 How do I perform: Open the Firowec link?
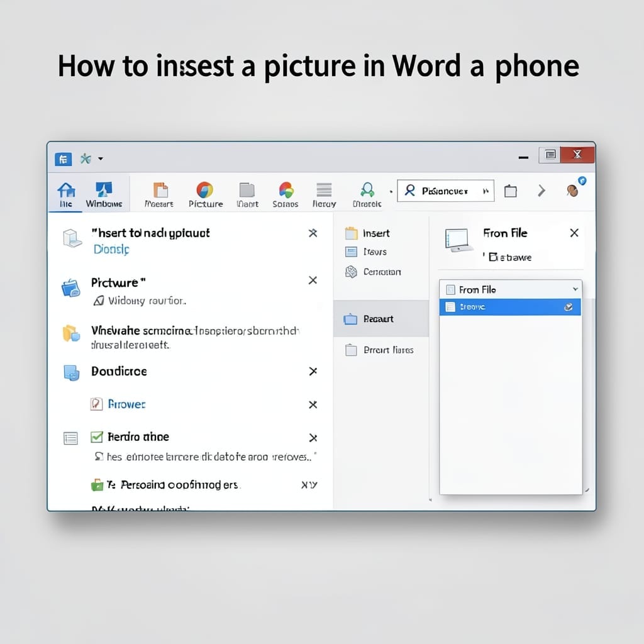[x=126, y=404]
